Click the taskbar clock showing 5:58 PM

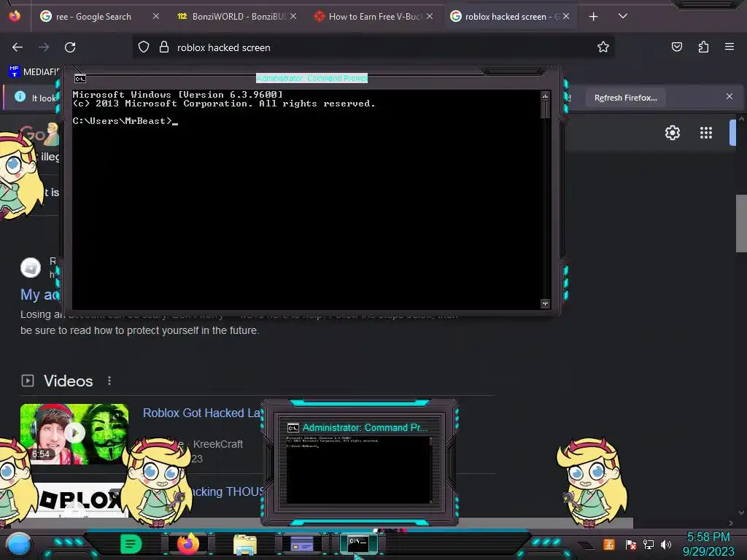point(708,544)
